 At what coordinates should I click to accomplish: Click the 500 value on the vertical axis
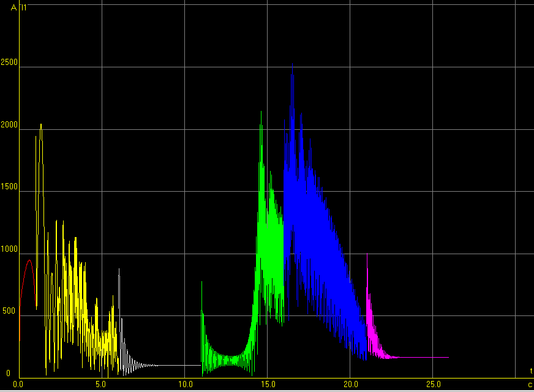tap(9, 311)
